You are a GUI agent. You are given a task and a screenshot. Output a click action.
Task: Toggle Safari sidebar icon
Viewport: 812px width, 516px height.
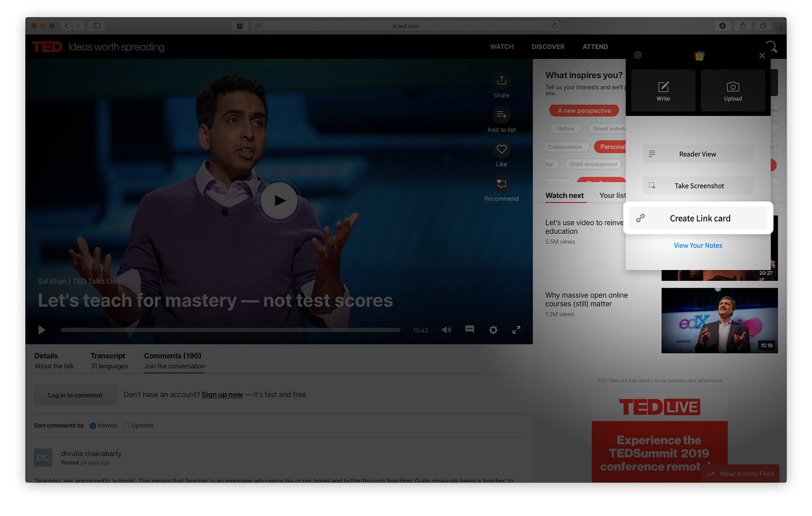pos(97,26)
